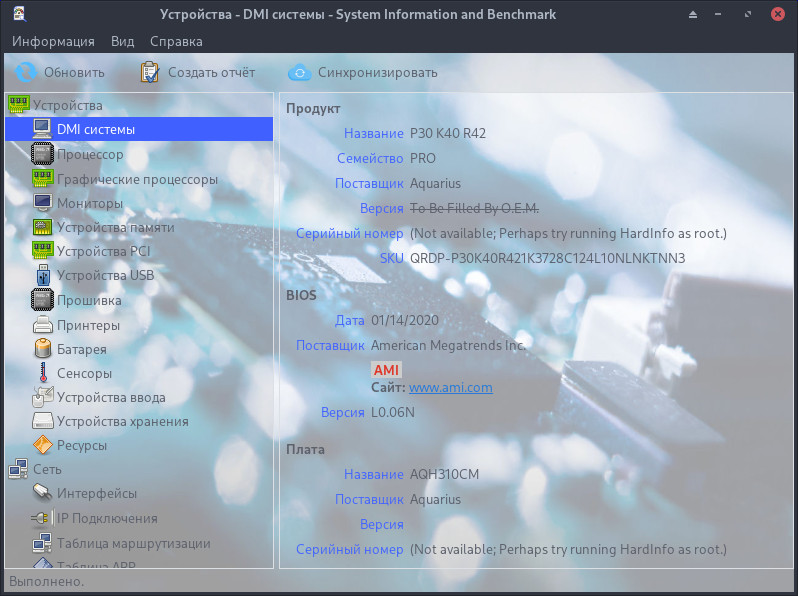Viewport: 798px width, 596px height.
Task: Click the Синхронизировать button label
Action: pyautogui.click(x=378, y=72)
